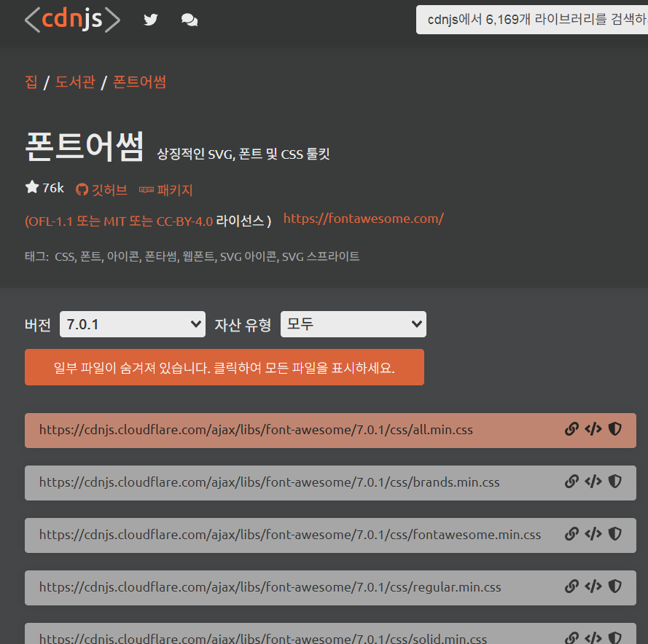Screen dimensions: 648x644
Task: Copy URL link icon for regular.min.css
Action: 572,586
